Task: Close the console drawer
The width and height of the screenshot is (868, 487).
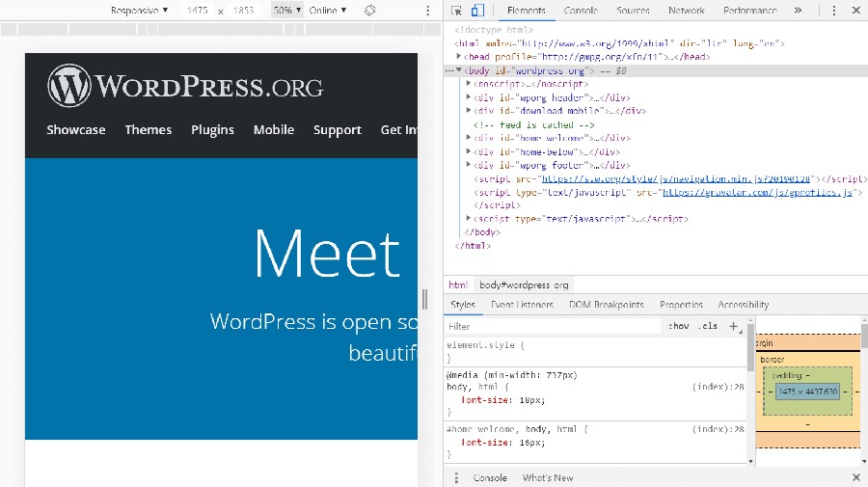Action: point(855,477)
